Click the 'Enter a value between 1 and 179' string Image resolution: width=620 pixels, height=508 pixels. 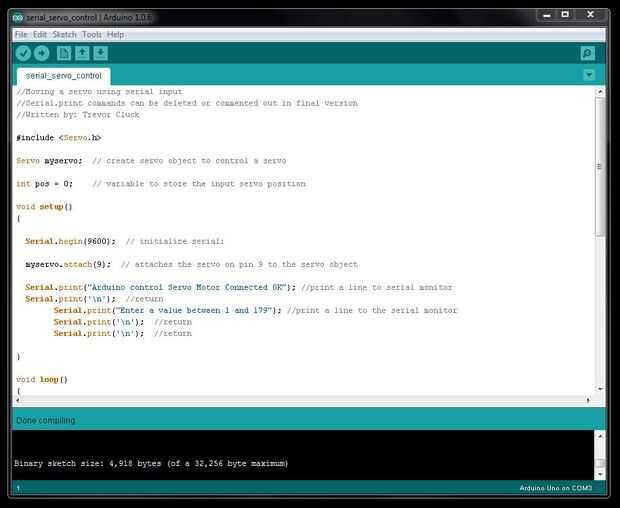[x=195, y=310]
